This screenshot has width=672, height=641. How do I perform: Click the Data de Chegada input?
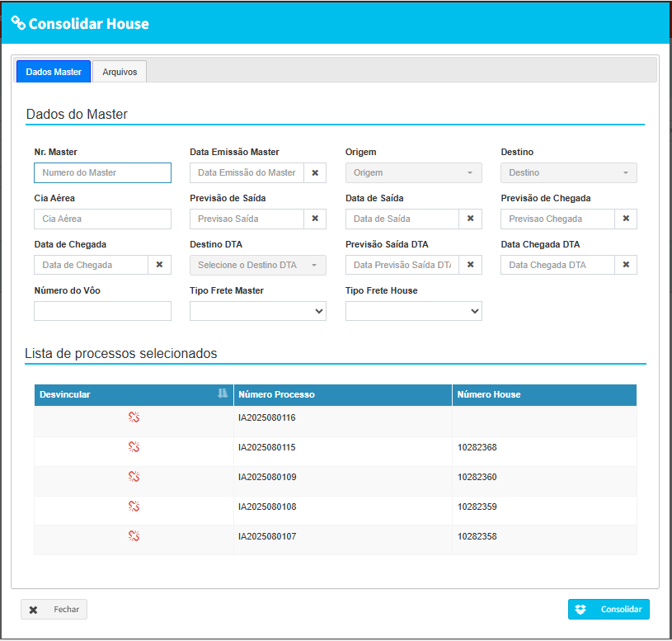coord(92,265)
